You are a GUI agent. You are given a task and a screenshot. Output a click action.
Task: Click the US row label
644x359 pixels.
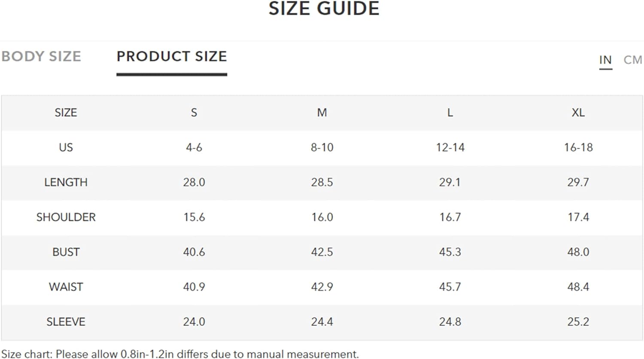(66, 147)
